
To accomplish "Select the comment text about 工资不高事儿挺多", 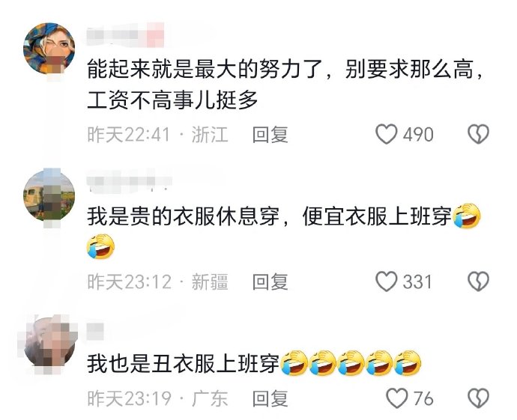I will coord(285,85).
